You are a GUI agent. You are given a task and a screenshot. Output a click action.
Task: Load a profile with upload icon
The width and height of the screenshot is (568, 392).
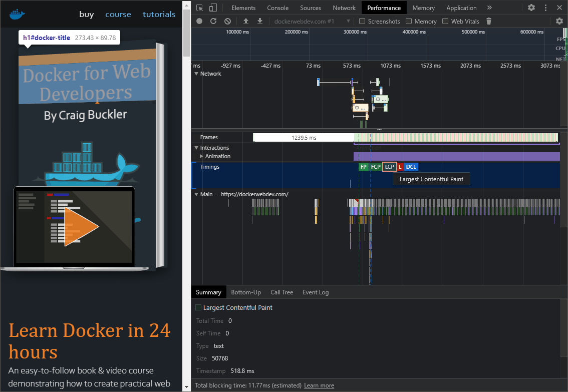point(245,21)
